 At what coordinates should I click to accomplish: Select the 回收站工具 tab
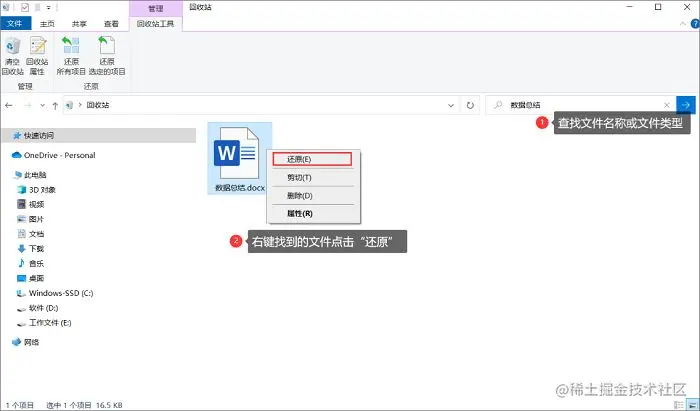click(155, 24)
